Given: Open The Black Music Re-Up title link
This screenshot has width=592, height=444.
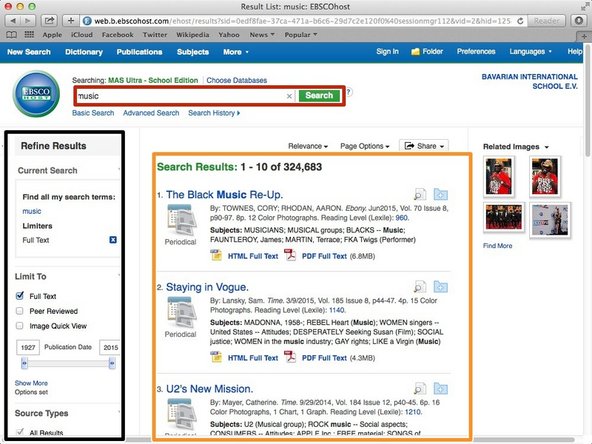Looking at the screenshot, I should pos(224,195).
